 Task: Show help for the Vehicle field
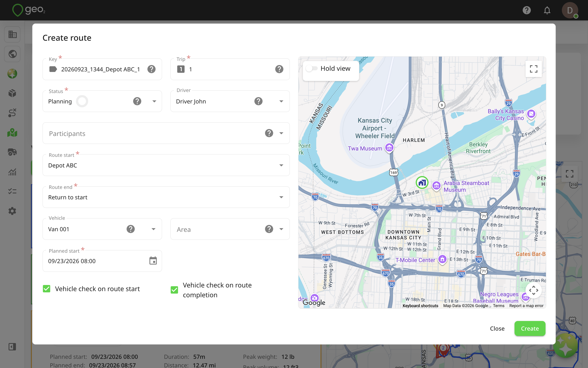pyautogui.click(x=130, y=229)
